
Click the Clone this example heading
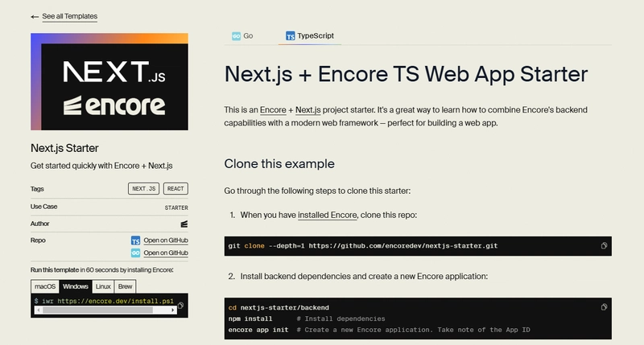point(279,164)
